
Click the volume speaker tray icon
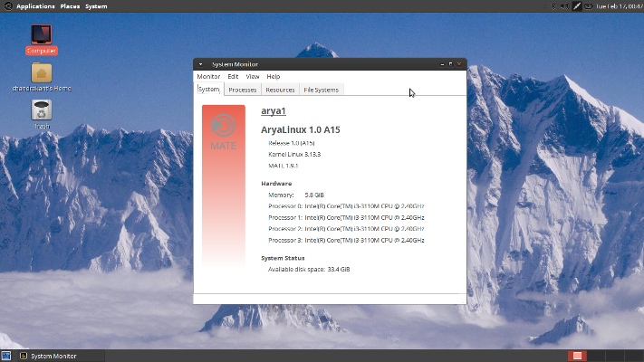(564, 5)
